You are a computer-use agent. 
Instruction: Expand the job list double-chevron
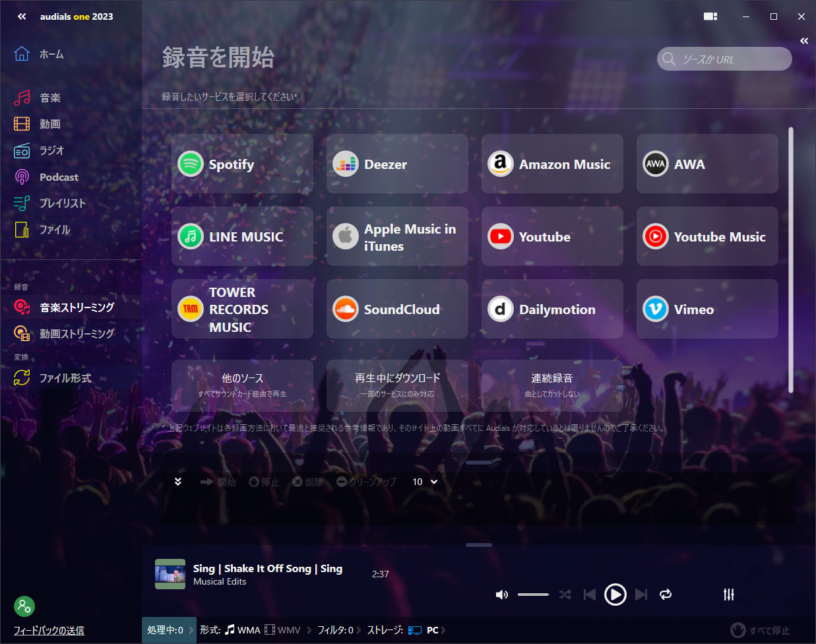click(x=177, y=482)
